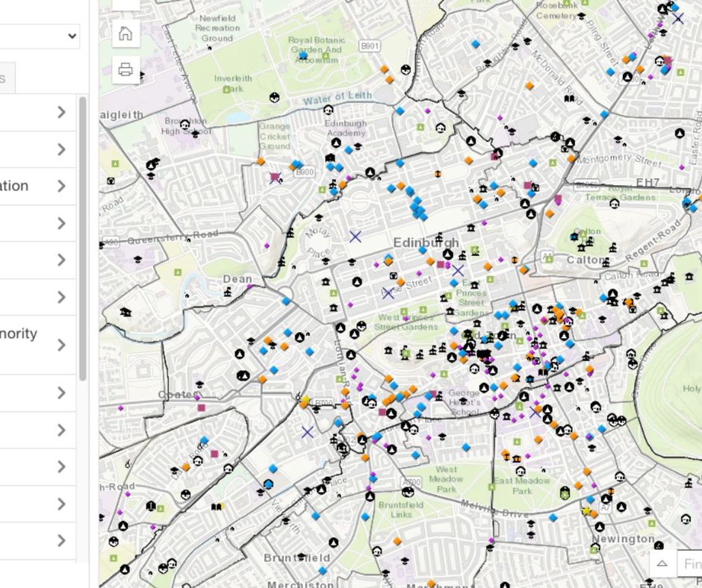Click the side panel vertical scrollbar
This screenshot has width=702, height=588.
[82, 239]
